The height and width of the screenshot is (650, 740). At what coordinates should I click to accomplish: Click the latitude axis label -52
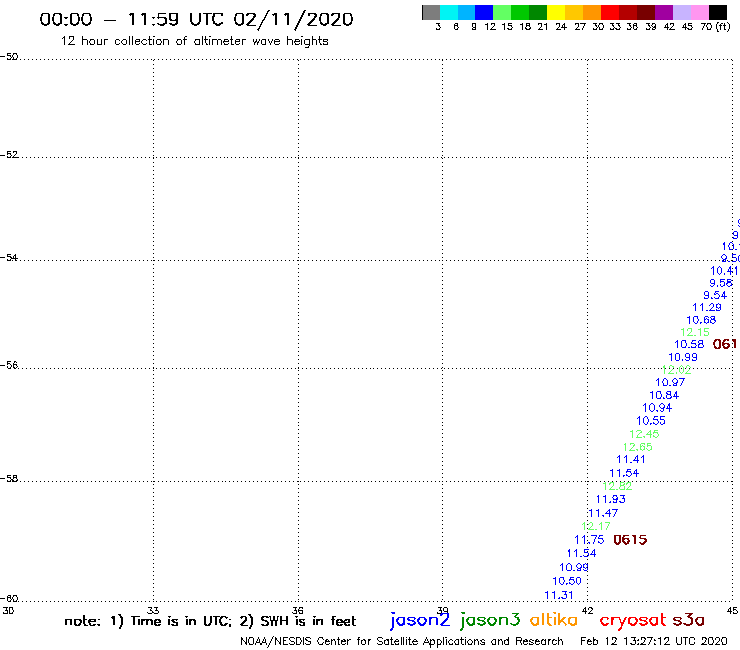(x=9, y=155)
